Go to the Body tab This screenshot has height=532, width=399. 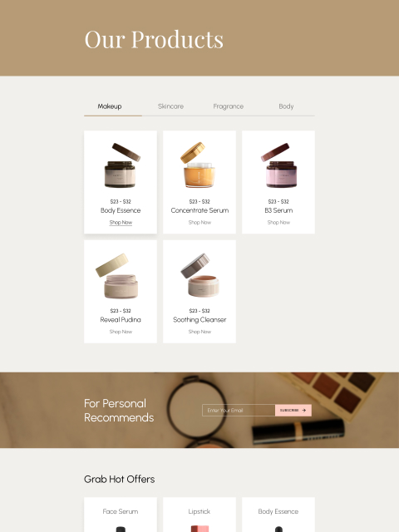pos(286,106)
